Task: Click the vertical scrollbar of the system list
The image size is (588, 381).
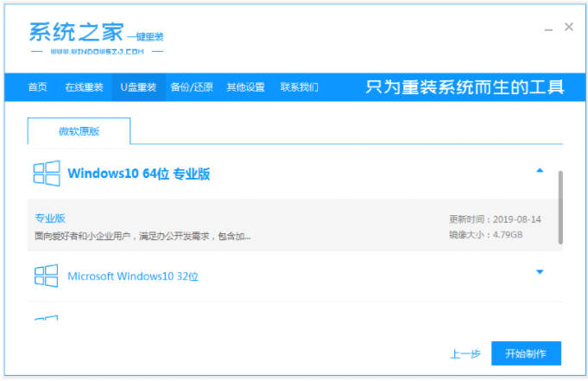Action: pyautogui.click(x=560, y=207)
